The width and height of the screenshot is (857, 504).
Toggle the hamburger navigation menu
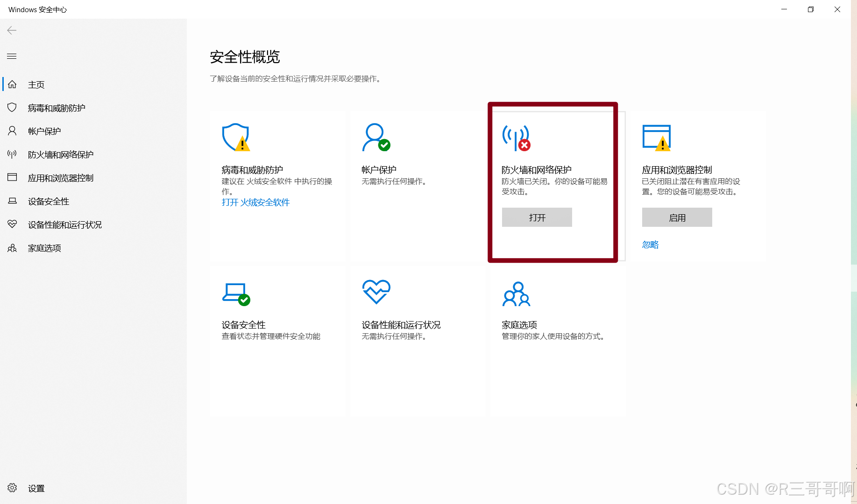pos(12,56)
